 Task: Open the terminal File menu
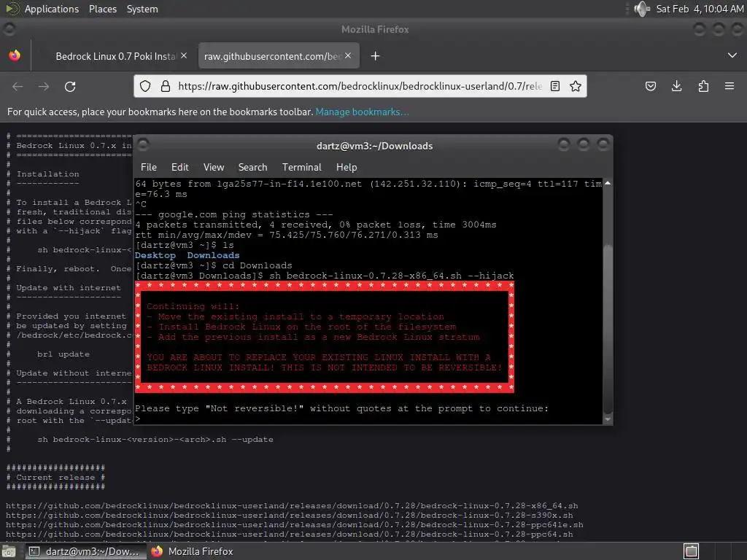tap(149, 167)
